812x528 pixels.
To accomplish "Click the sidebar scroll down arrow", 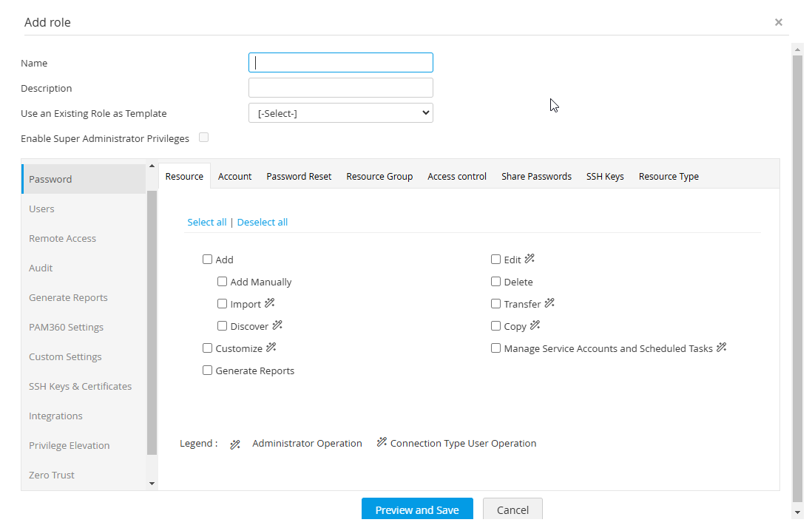I will (x=152, y=484).
